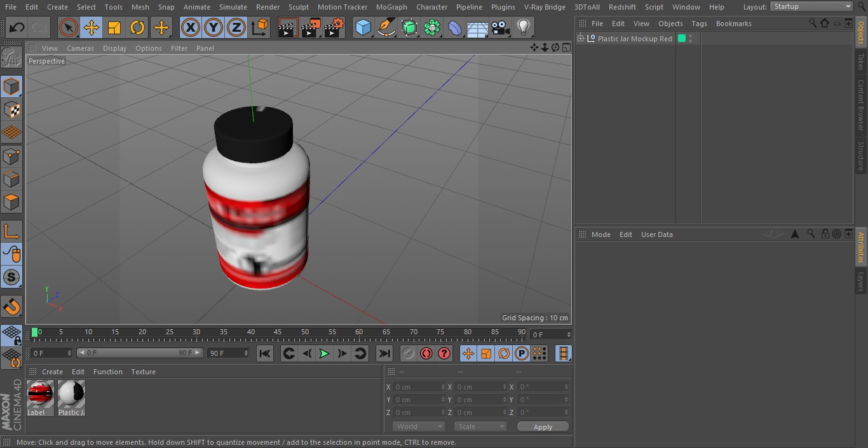Toggle X axis lock

click(191, 28)
